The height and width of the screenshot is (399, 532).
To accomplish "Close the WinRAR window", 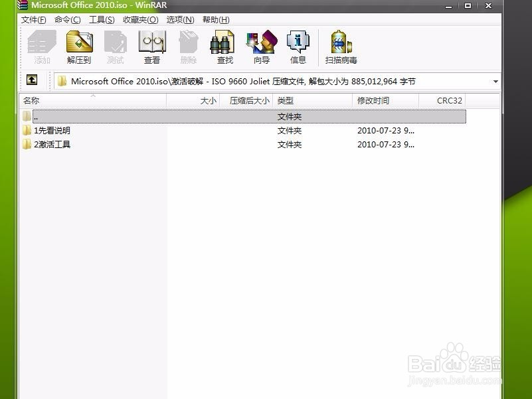I will click(x=489, y=5).
